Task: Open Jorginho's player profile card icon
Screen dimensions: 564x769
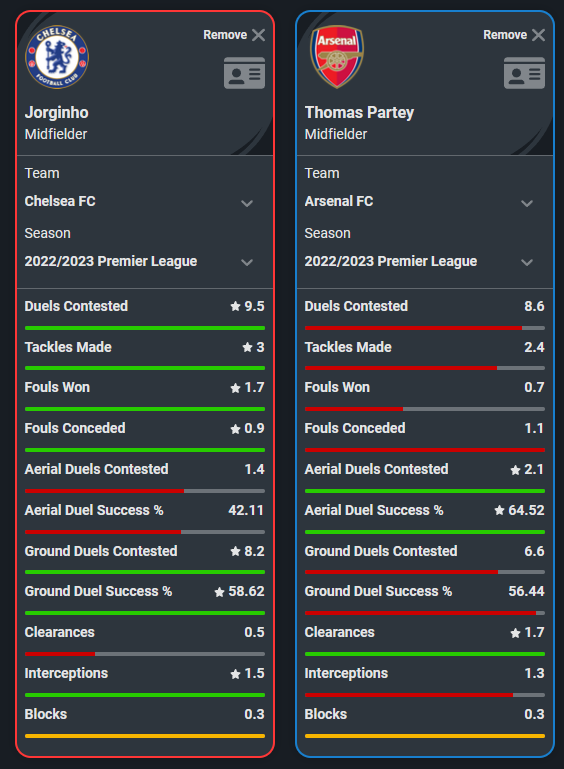Action: (244, 73)
